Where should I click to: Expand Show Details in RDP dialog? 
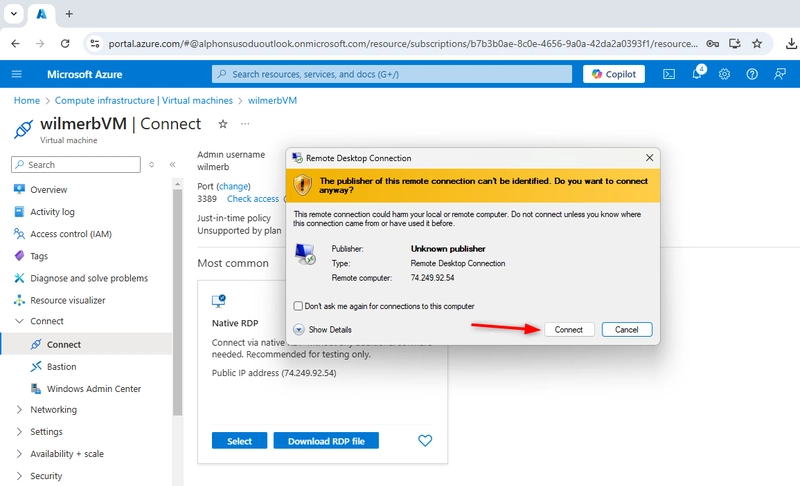[323, 329]
